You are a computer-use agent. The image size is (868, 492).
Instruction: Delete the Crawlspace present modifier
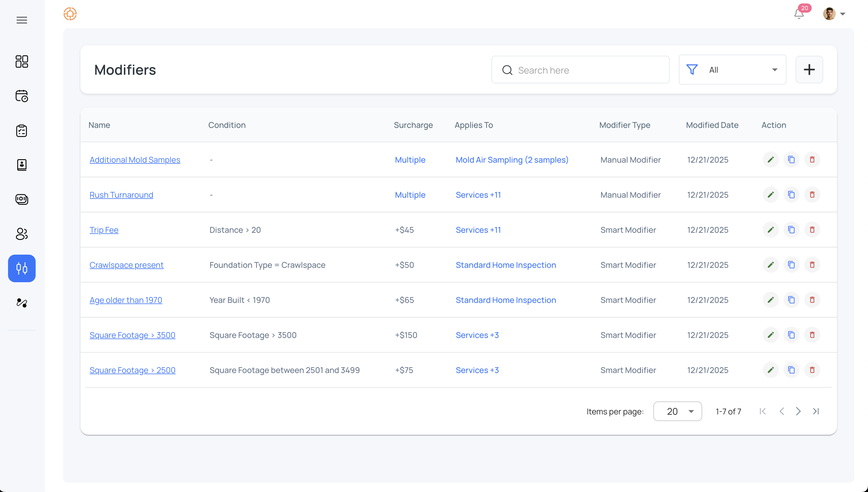pyautogui.click(x=812, y=265)
